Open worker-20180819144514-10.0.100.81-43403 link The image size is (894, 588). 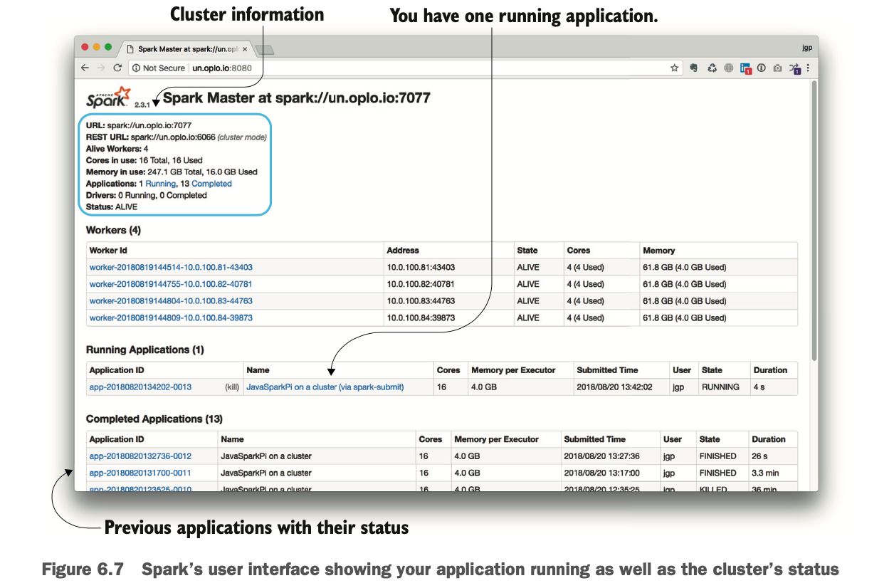(171, 268)
